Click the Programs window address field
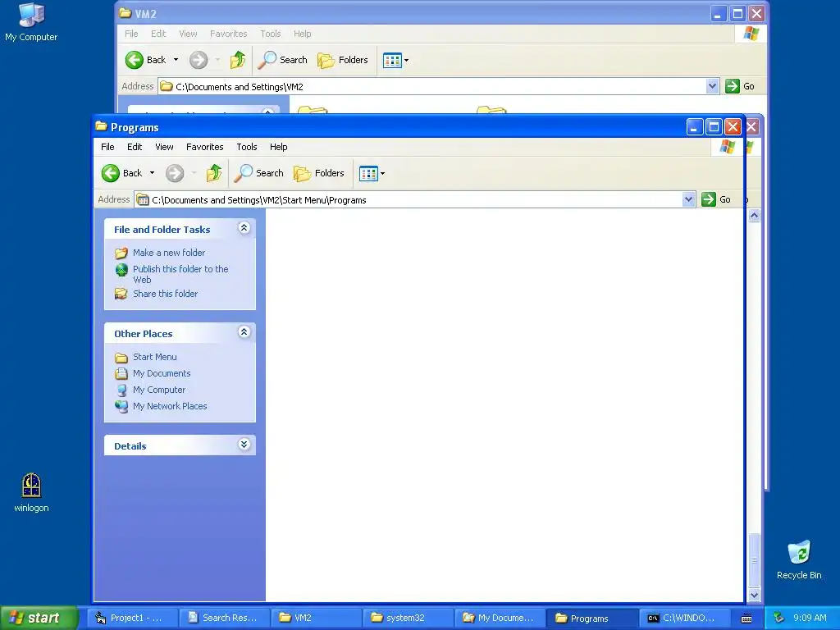The height and width of the screenshot is (630, 840). tap(409, 200)
